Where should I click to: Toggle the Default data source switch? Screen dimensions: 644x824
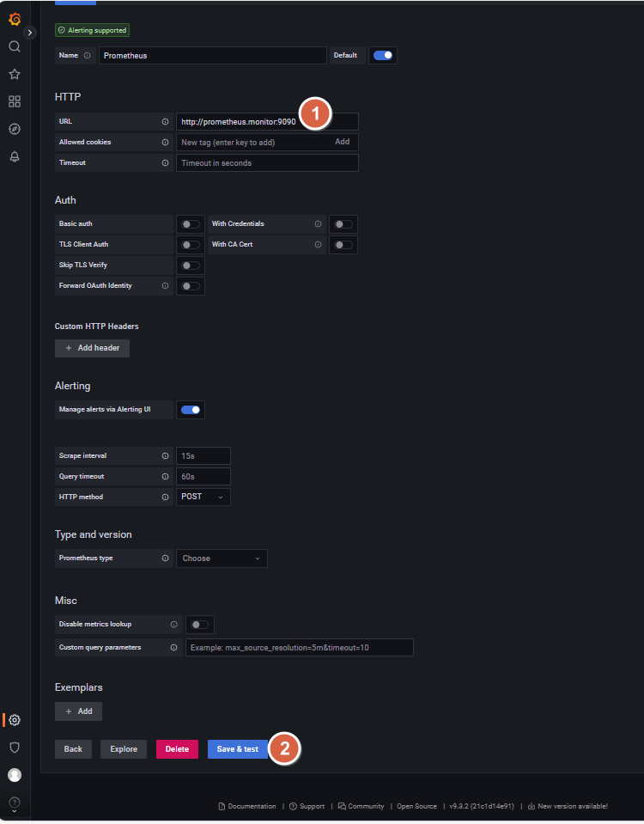383,55
